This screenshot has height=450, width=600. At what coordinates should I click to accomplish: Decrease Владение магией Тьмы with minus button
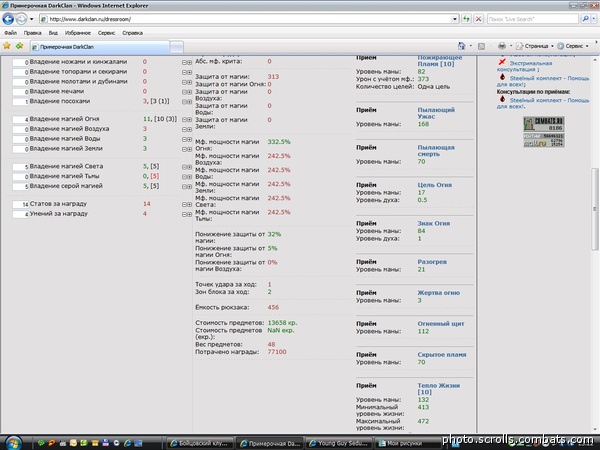pyautogui.click(x=184, y=177)
